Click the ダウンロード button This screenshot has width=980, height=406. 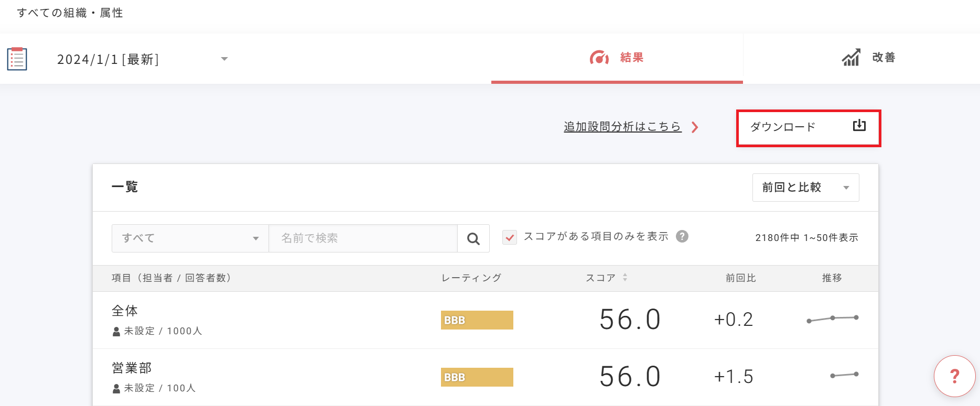click(x=782, y=126)
